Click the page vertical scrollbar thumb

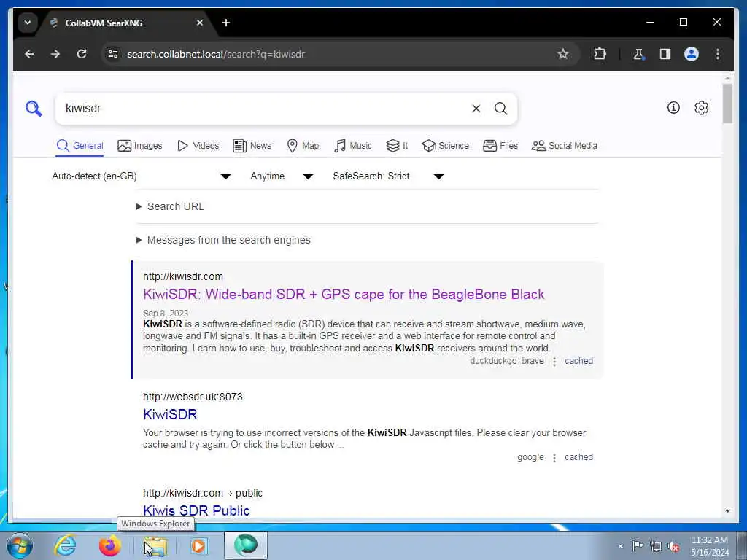pos(727,104)
